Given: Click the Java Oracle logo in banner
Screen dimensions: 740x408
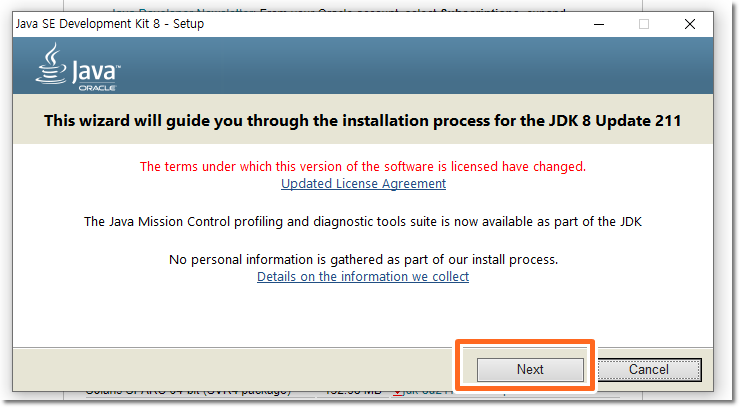Looking at the screenshot, I should pos(78,67).
